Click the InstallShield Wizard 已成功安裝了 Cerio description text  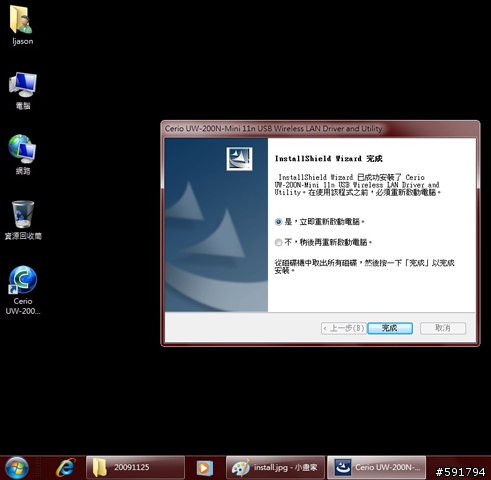tap(357, 185)
